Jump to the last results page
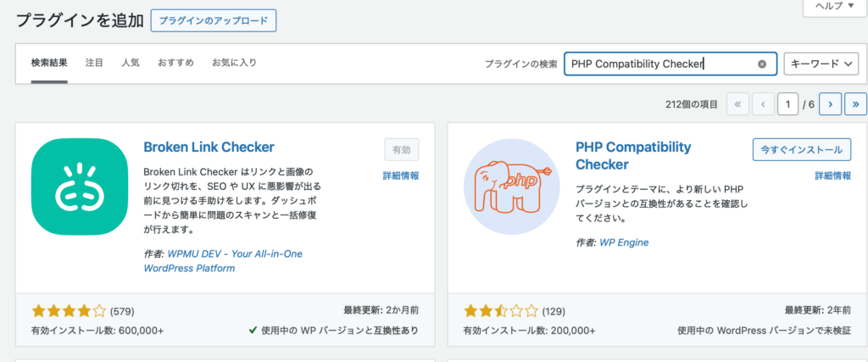 [856, 103]
